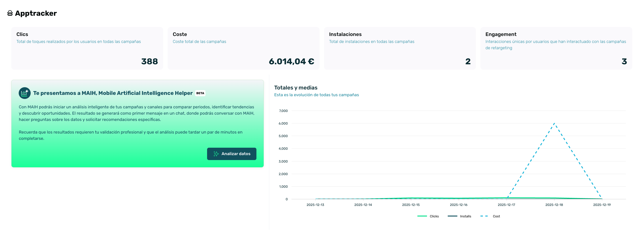Click the campaign evolution subtitle link
This screenshot has height=232, width=644.
317,95
